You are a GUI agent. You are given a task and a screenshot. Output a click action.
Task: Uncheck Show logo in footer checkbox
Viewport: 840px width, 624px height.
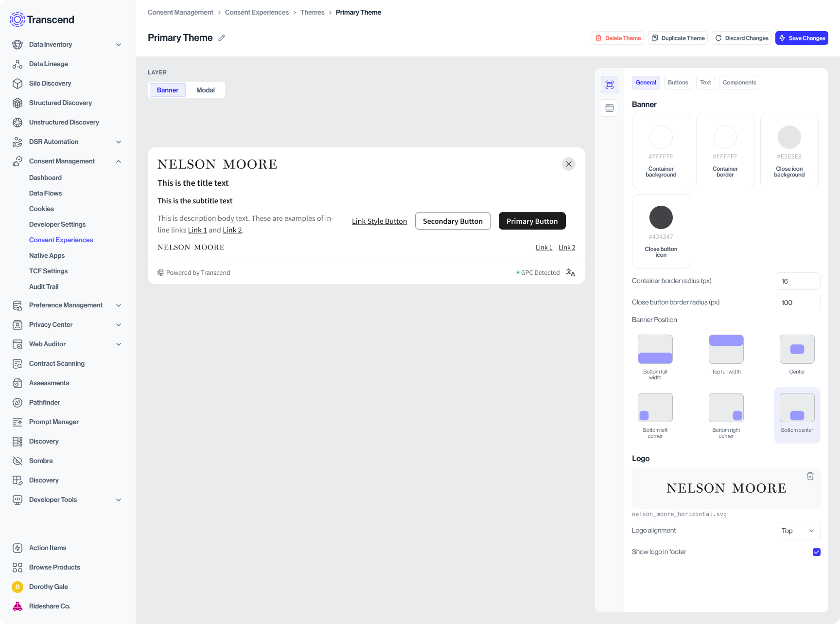tap(817, 552)
